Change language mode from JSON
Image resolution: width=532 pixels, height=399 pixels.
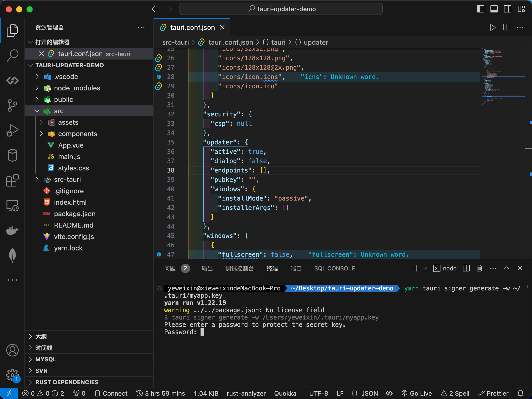click(x=365, y=393)
